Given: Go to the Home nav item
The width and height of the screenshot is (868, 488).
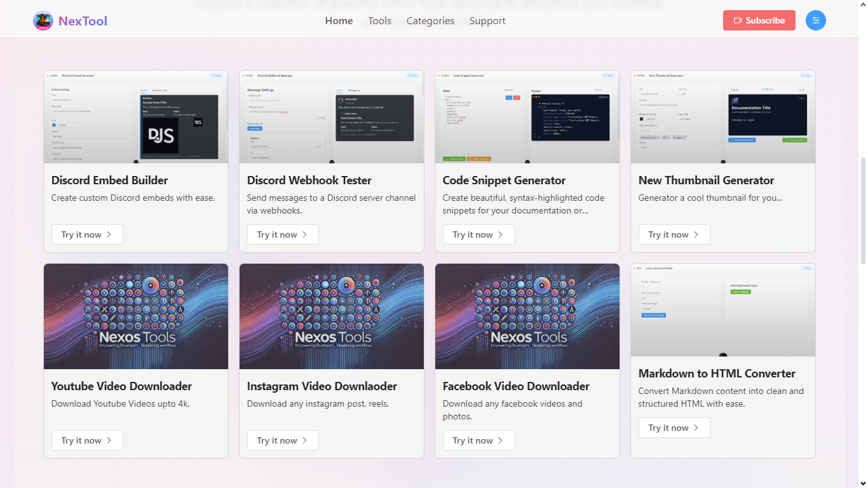Looking at the screenshot, I should pos(339,20).
